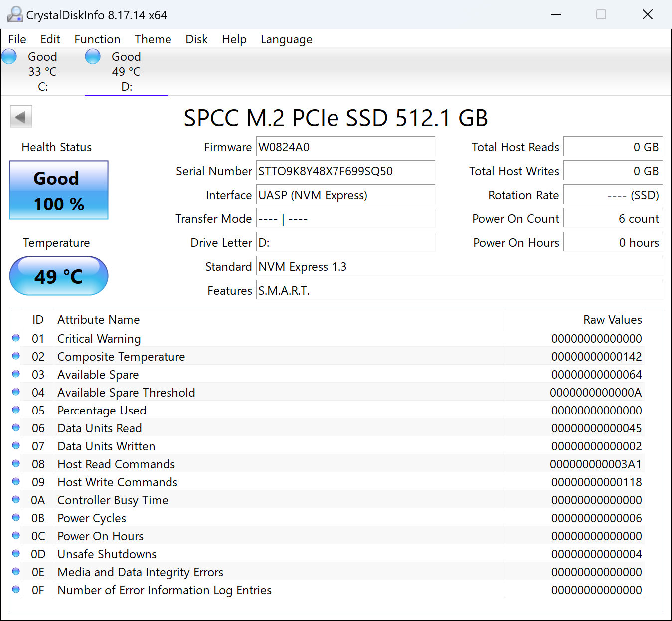Click the status dot beside Composite Temperature
This screenshot has height=621, width=672.
(16, 356)
